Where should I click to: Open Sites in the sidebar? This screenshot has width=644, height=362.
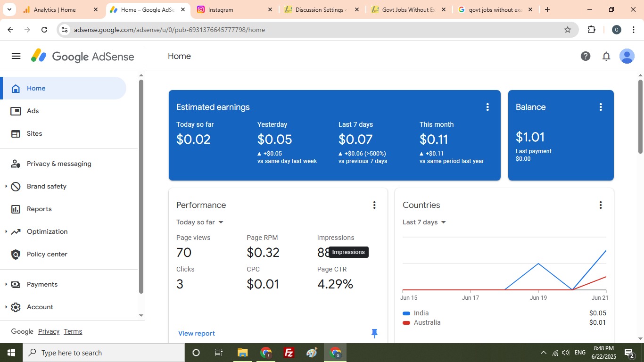pyautogui.click(x=63, y=133)
